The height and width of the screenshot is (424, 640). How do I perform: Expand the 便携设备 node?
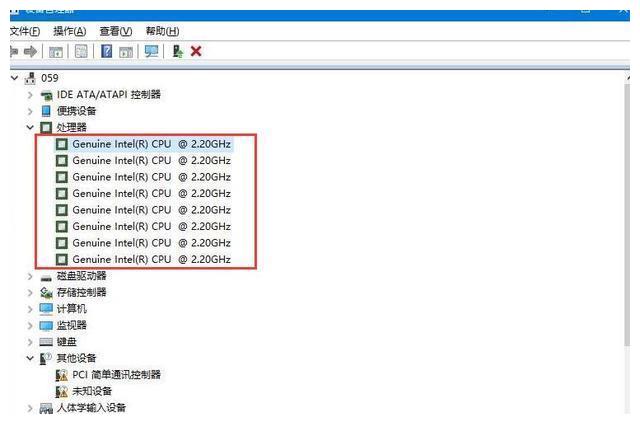tap(30, 111)
